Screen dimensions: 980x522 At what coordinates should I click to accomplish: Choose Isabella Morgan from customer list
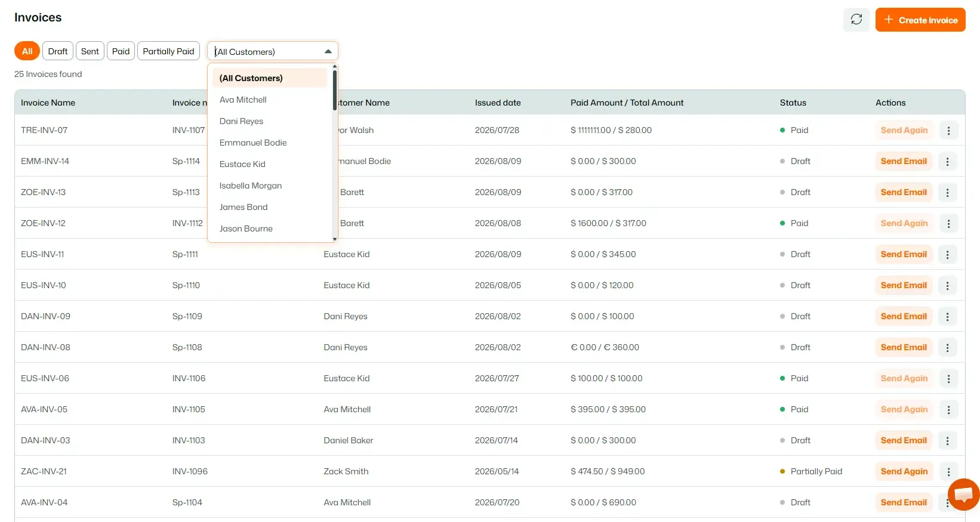point(270,186)
